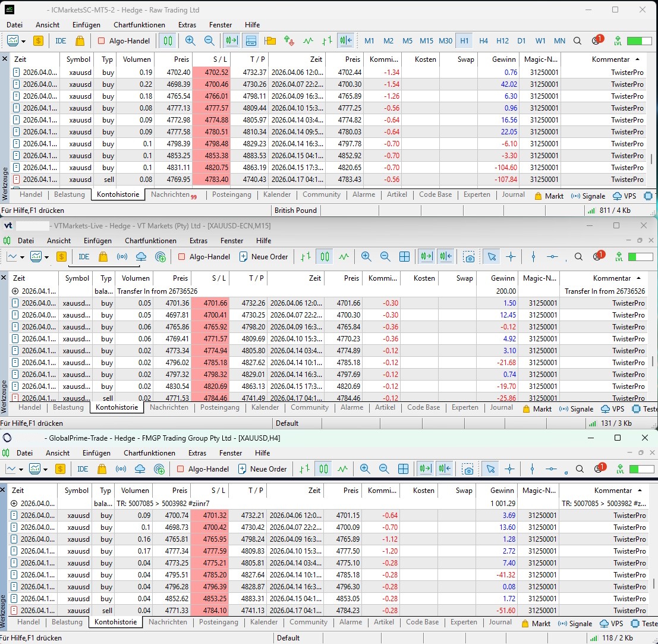The image size is (658, 644).
Task: Toggle Algo-Handel in the GlobalPrime window
Action: pyautogui.click(x=203, y=469)
